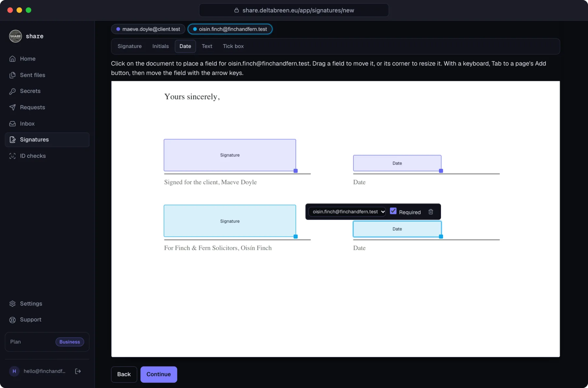Select Maeve Doyle's Date field box

click(x=397, y=163)
